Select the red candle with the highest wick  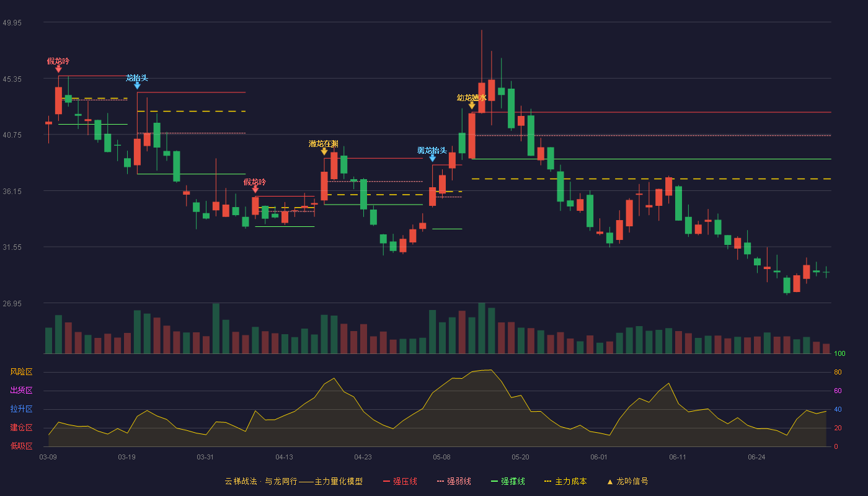(x=482, y=97)
